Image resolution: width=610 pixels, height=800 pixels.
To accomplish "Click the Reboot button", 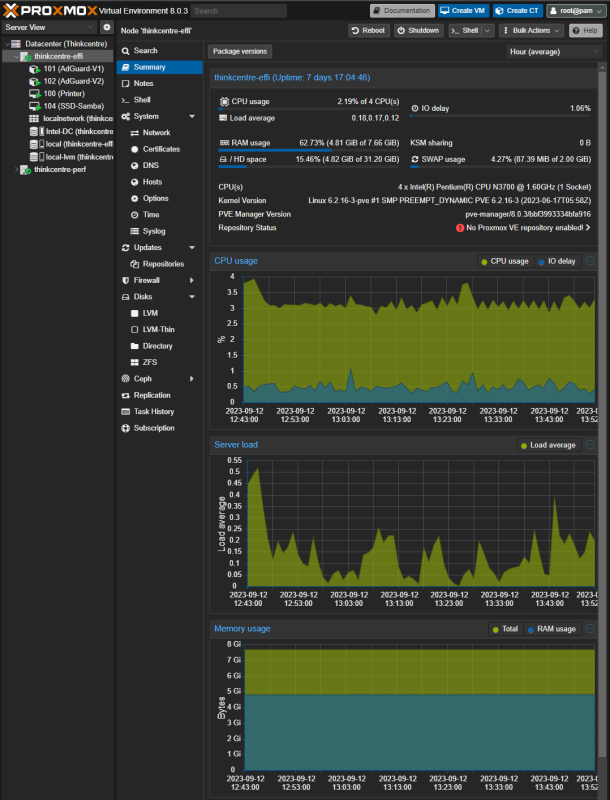I will 369,31.
